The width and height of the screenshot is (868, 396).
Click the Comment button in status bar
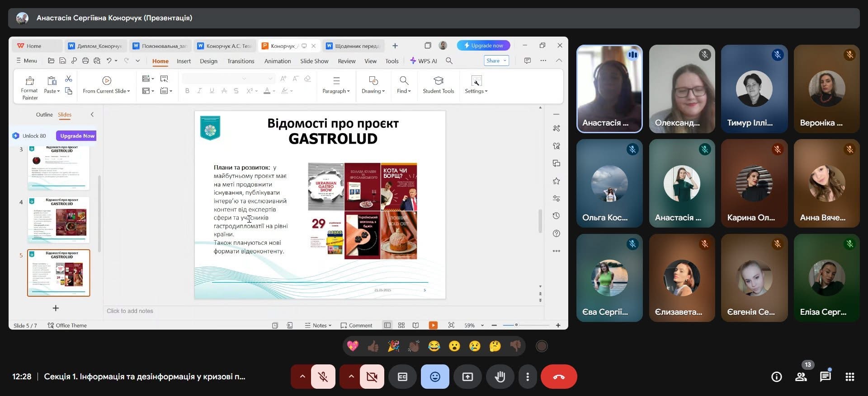tap(356, 325)
